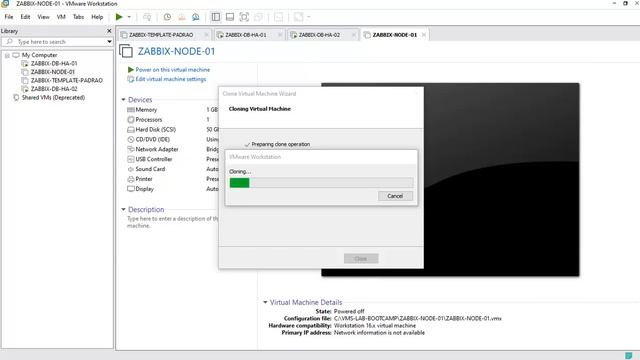The width and height of the screenshot is (640, 360).
Task: Open the Library search filter dropdown
Action: pyautogui.click(x=109, y=42)
